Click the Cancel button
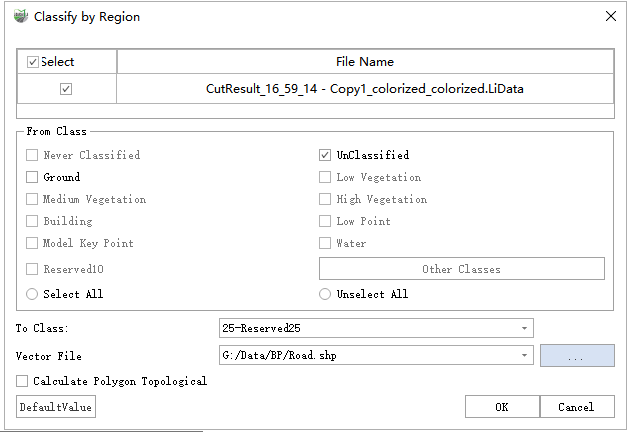Image resolution: width=631 pixels, height=432 pixels. [576, 407]
